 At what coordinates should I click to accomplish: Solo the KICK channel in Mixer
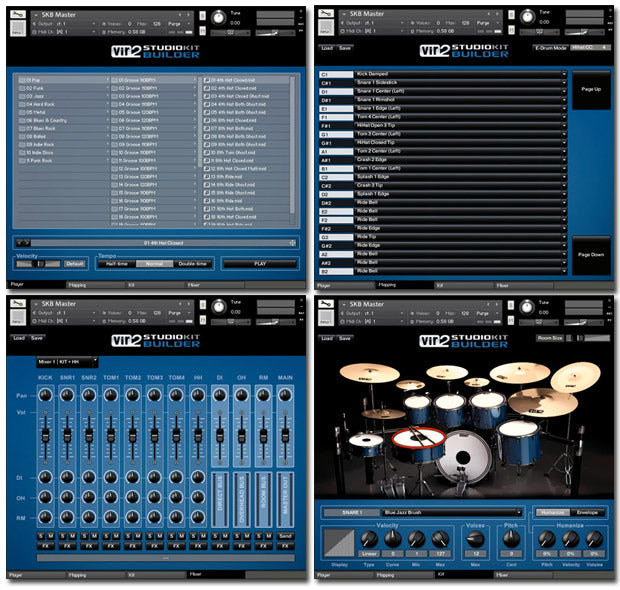tap(41, 536)
